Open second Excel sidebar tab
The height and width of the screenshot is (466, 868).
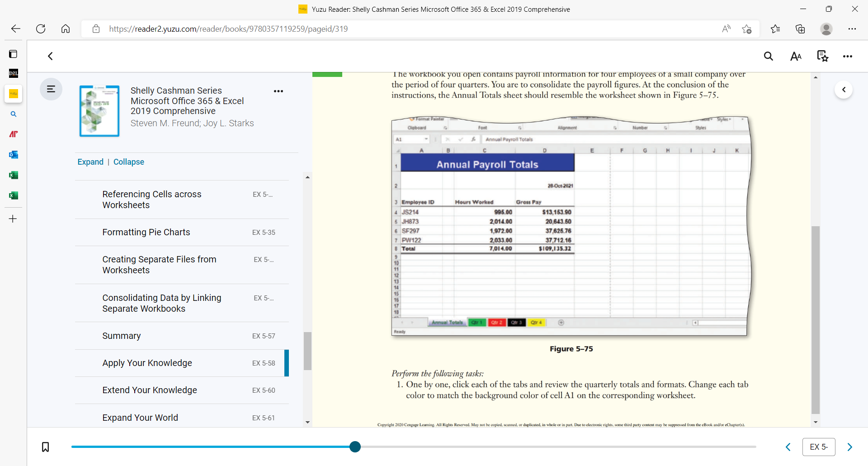(14, 195)
